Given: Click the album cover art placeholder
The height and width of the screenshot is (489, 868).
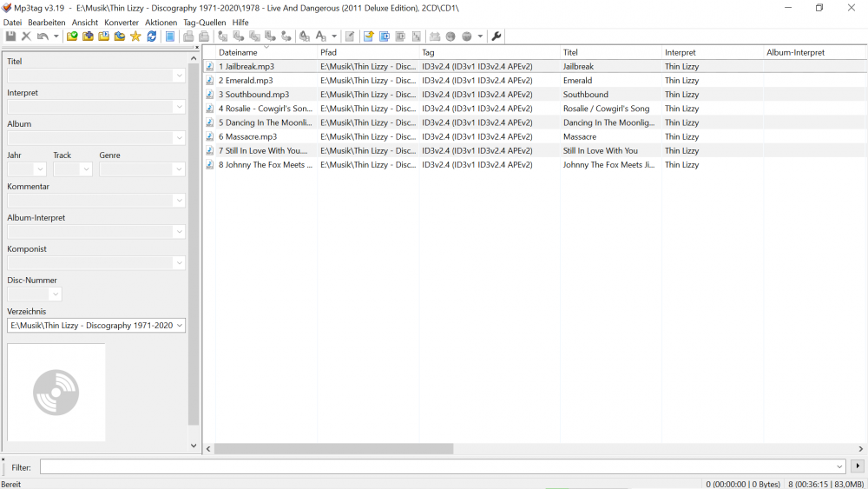Looking at the screenshot, I should pos(56,392).
